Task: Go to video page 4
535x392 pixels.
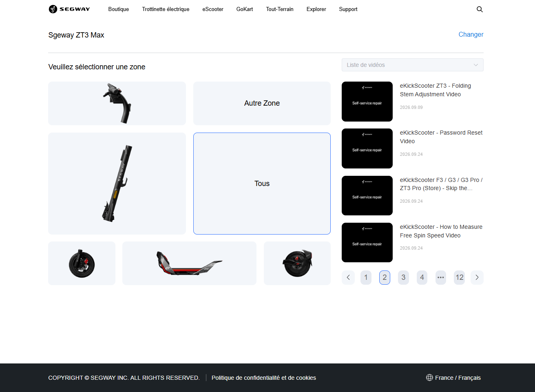Action: click(x=422, y=277)
